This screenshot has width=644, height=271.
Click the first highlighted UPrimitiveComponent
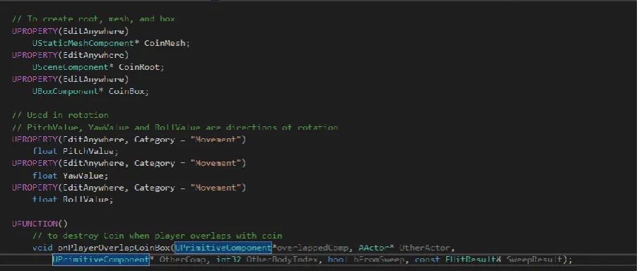pyautogui.click(x=223, y=248)
